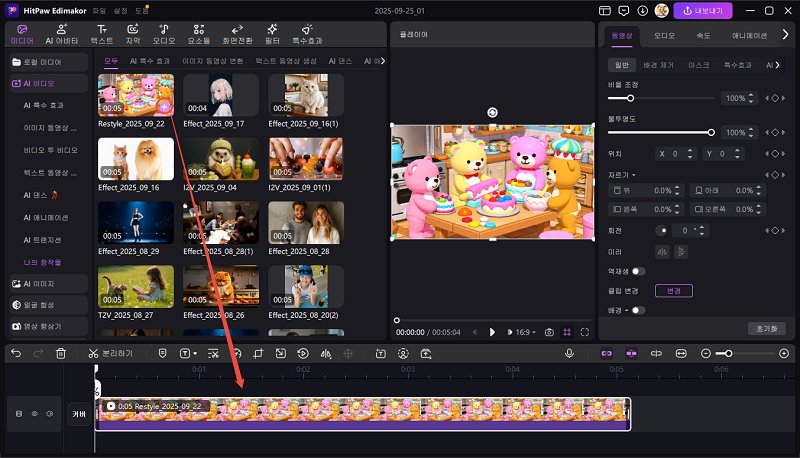Open the 16:9 aspect ratio dropdown
The height and width of the screenshot is (458, 800).
click(521, 332)
